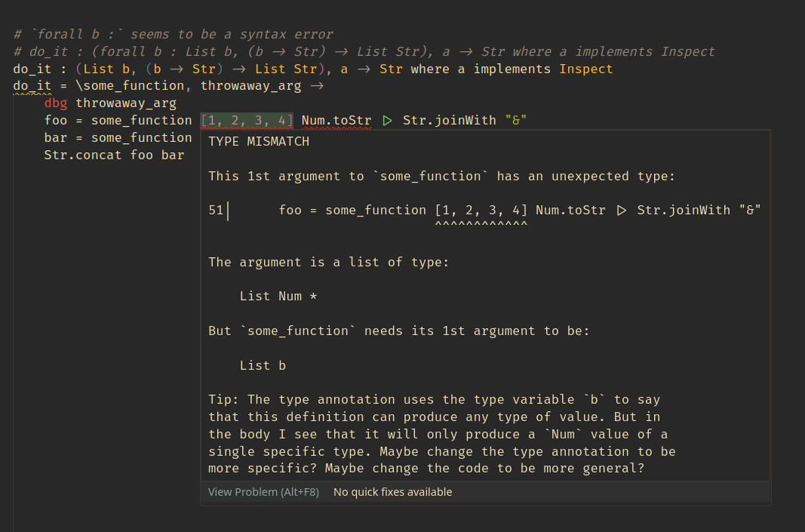
Task: Click the List b expected type in the tooltip
Action: click(x=263, y=366)
